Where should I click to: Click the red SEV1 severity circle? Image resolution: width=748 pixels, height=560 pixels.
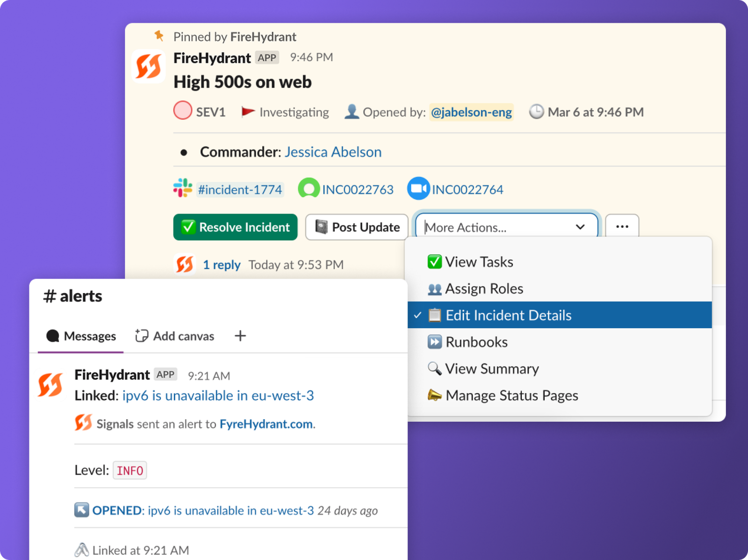(x=183, y=111)
